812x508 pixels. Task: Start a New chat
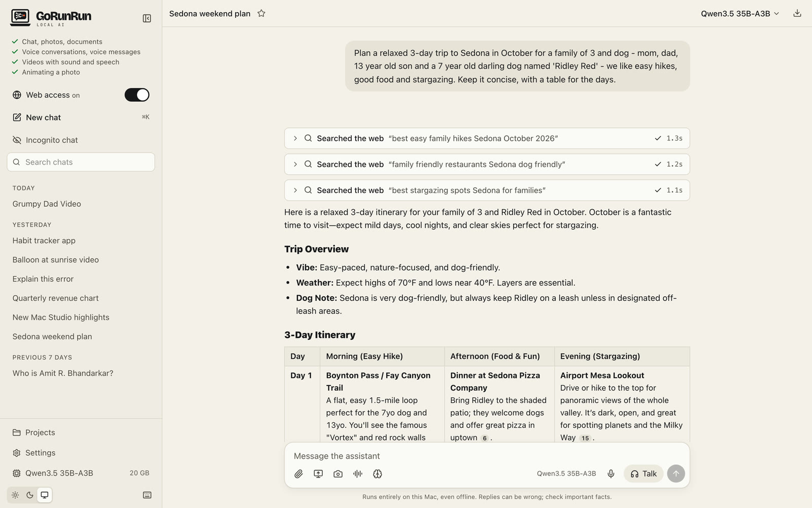(x=81, y=117)
